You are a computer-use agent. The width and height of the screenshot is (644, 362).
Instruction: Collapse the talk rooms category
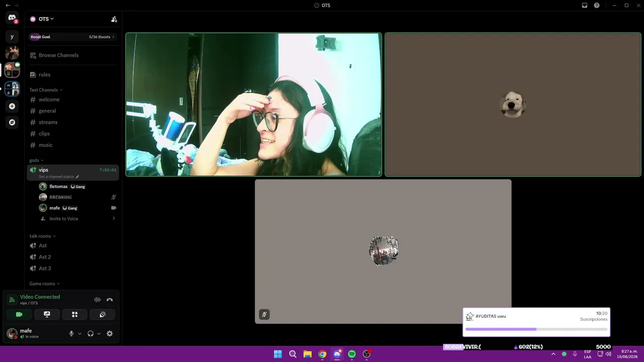pos(42,236)
